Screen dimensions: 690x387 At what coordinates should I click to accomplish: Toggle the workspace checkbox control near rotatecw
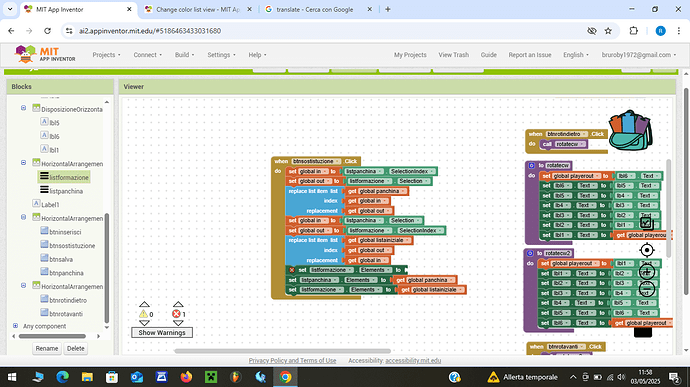646,223
